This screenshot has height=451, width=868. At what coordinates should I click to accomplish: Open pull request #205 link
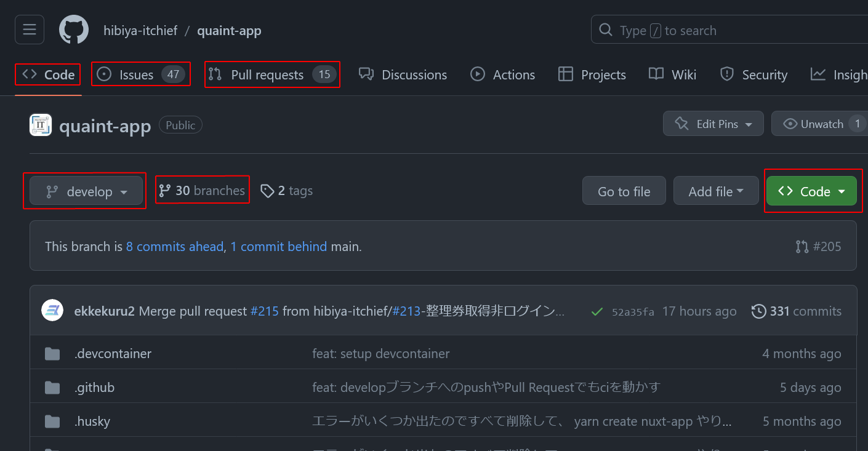click(819, 247)
